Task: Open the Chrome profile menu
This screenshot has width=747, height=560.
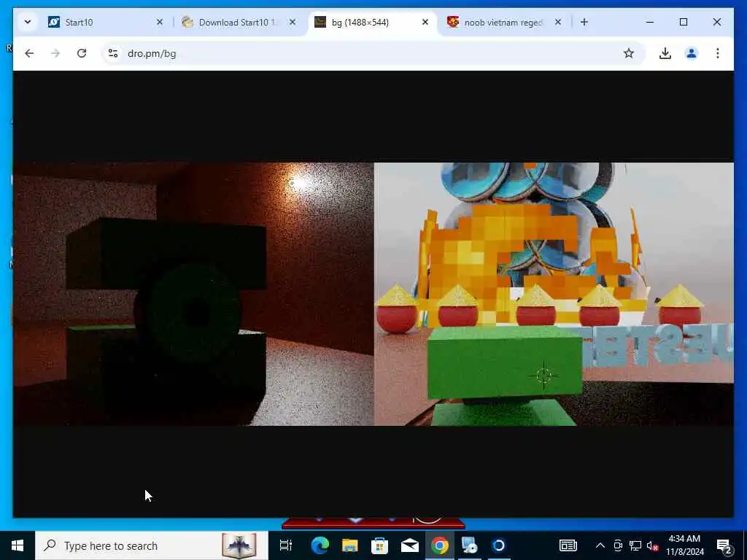Action: (692, 53)
